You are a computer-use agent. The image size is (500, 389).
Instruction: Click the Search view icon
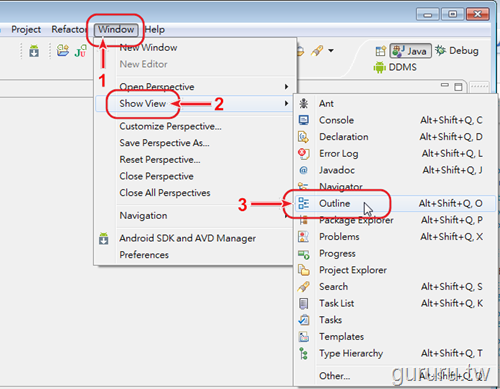303,287
